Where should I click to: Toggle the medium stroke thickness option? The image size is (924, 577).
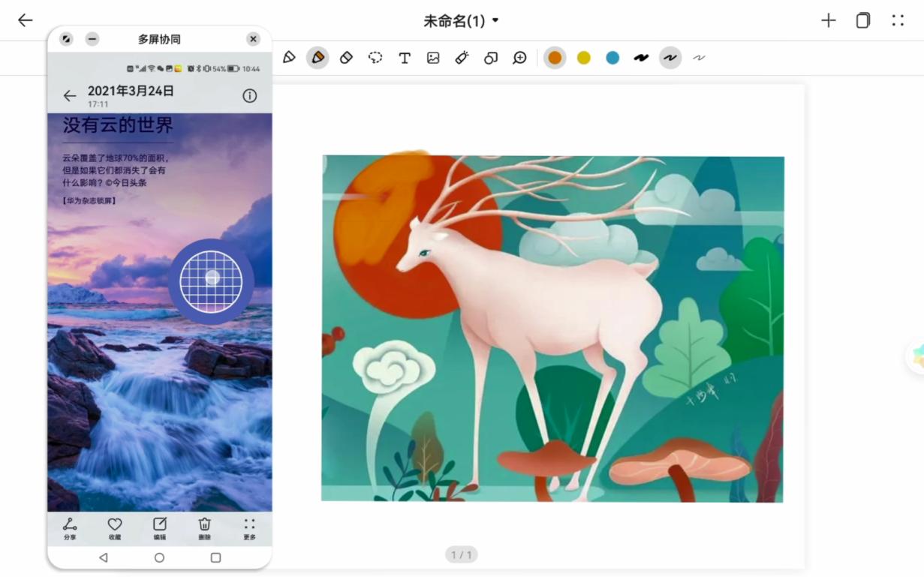coord(670,57)
